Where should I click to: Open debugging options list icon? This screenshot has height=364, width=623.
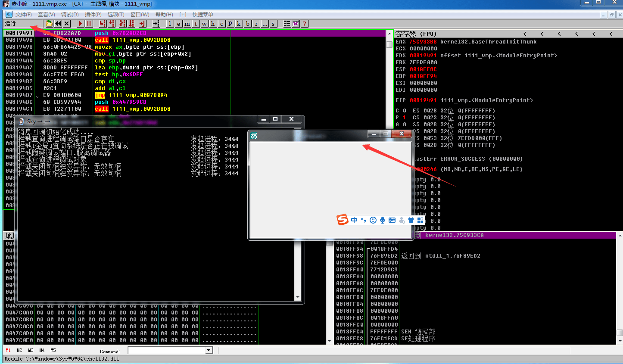[x=287, y=24]
